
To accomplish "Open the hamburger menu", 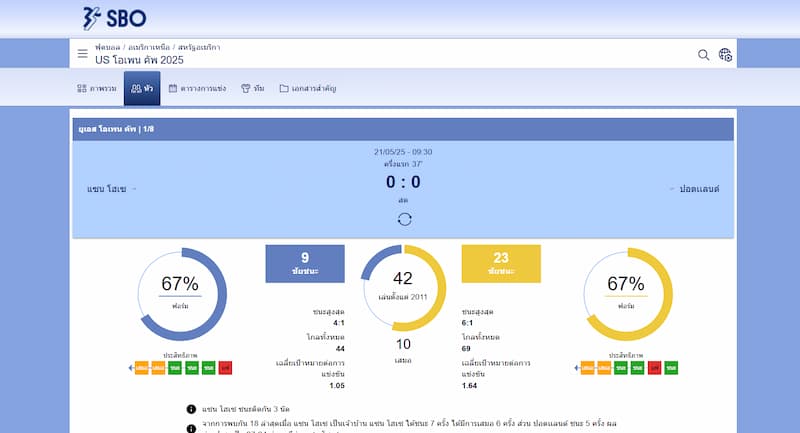I will 82,54.
